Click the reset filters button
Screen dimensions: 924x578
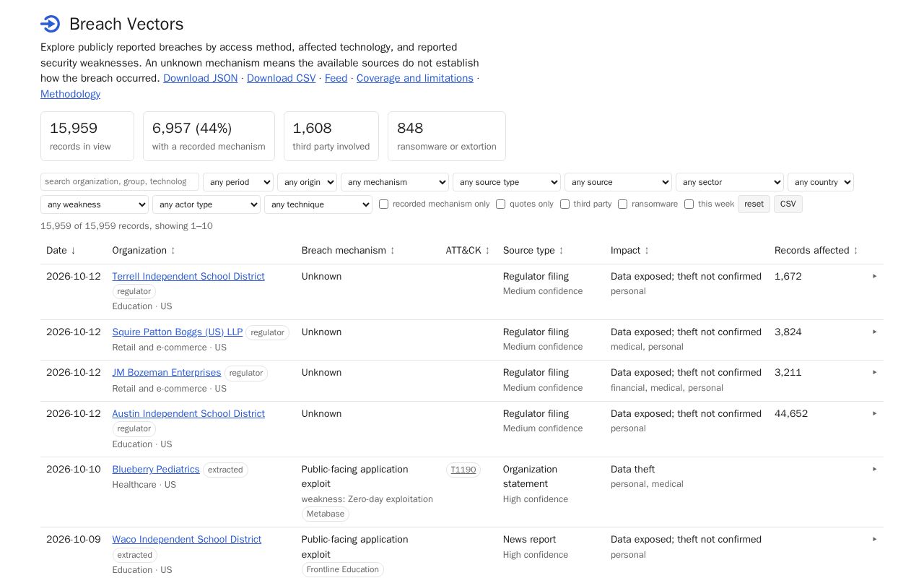pos(754,204)
